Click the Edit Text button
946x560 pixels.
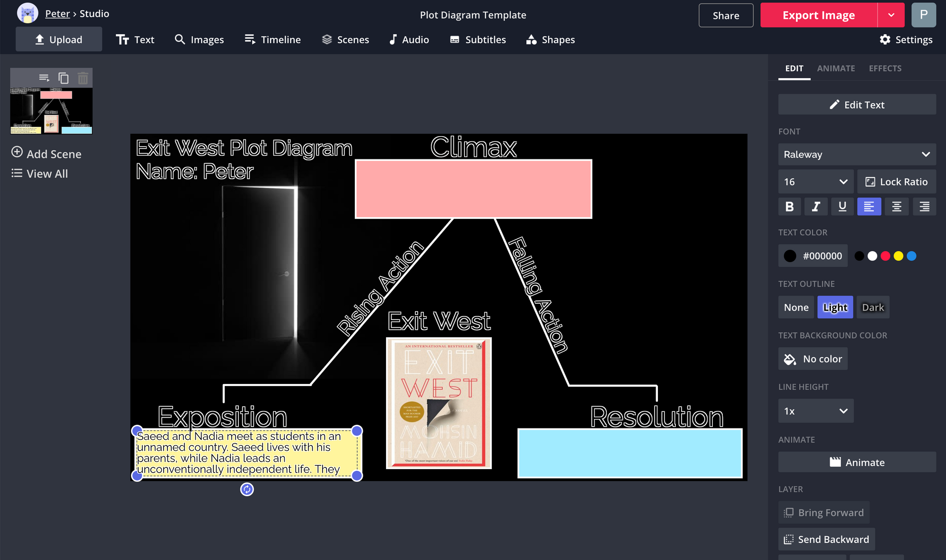click(x=857, y=105)
